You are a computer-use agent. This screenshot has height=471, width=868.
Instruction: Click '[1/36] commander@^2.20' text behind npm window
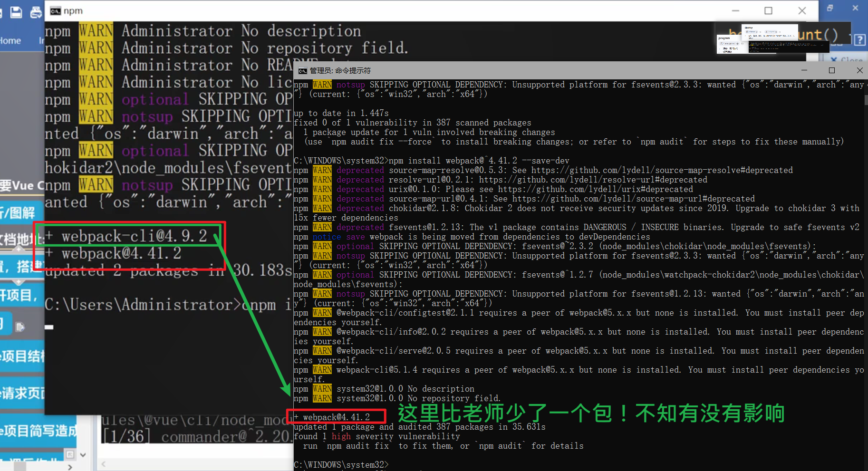(197, 436)
